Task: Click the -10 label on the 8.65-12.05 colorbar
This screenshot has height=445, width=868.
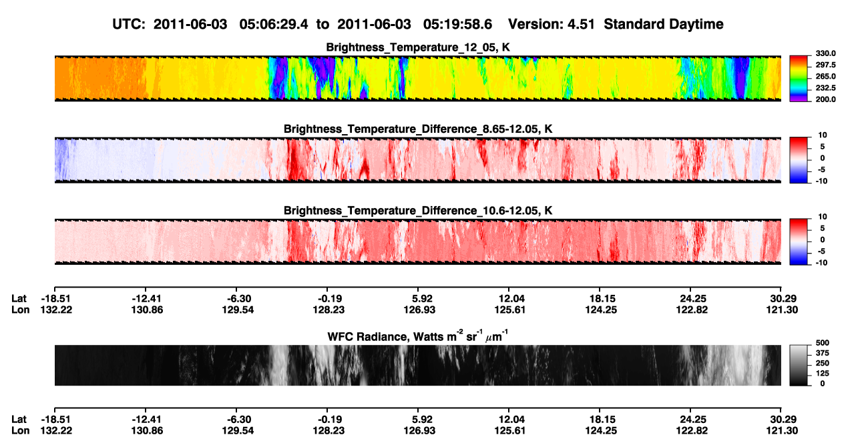Action: click(821, 181)
